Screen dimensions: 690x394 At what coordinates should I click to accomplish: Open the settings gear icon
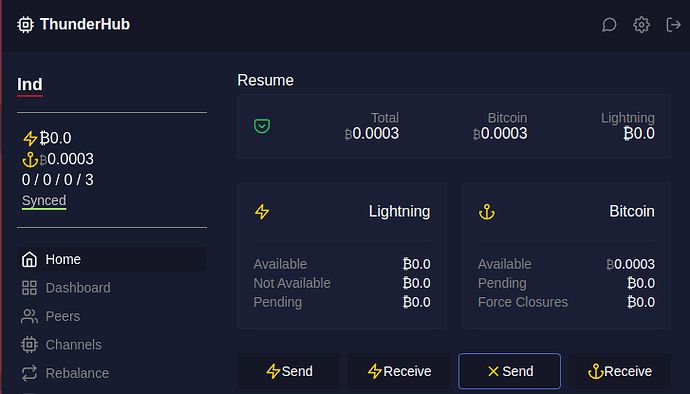tap(641, 25)
